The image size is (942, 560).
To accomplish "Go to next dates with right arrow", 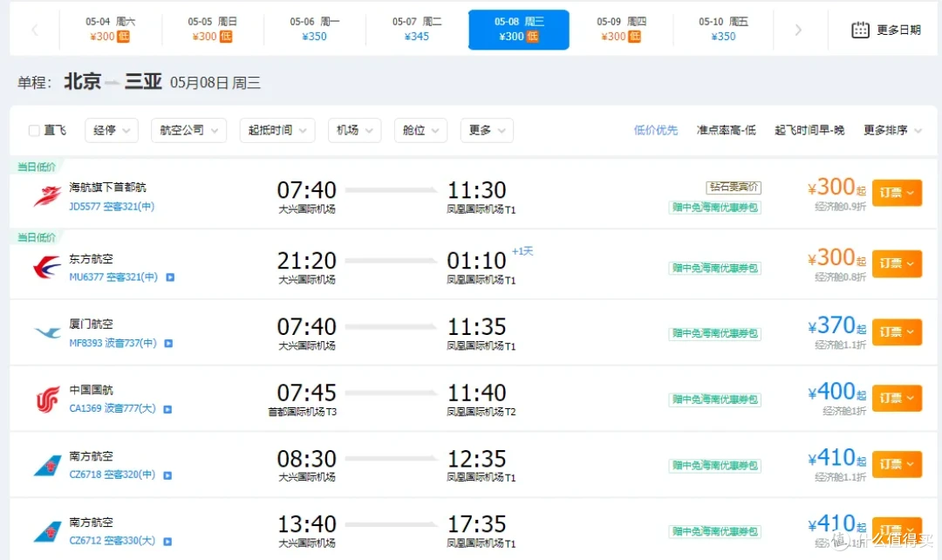I will [798, 30].
